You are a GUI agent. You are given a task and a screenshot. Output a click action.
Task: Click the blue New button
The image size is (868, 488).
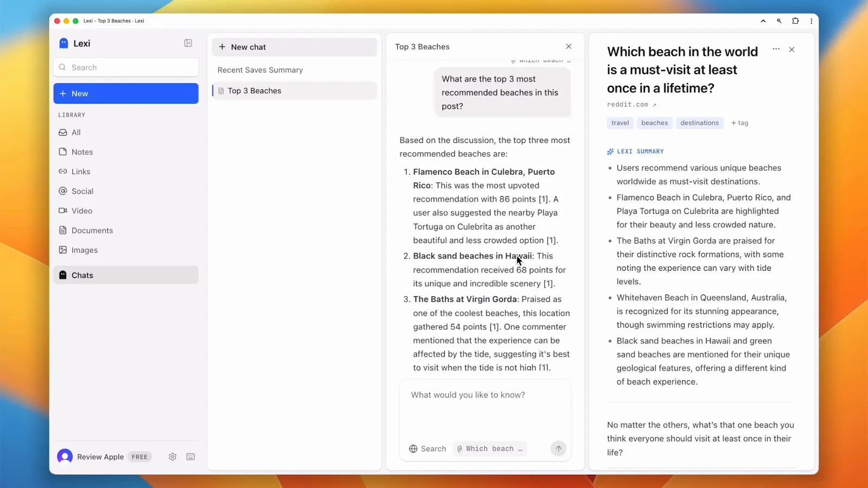126,93
